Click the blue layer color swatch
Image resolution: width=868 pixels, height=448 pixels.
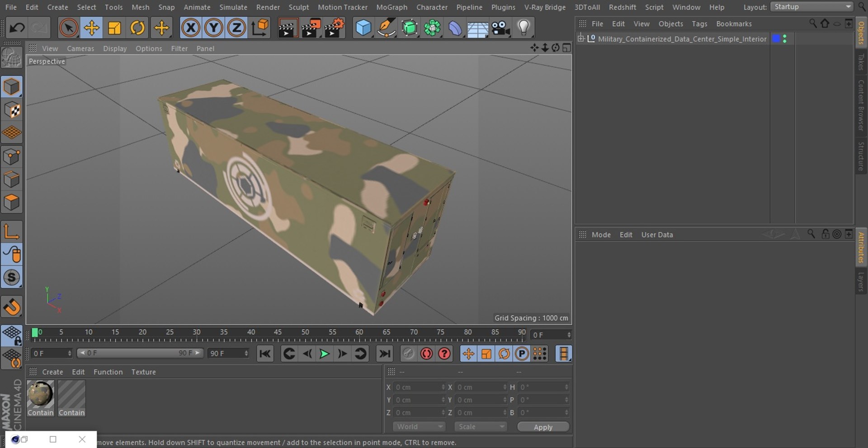tap(776, 38)
